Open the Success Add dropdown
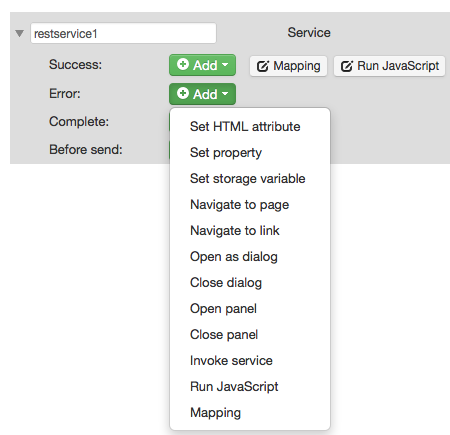This screenshot has height=435, width=450. [202, 65]
